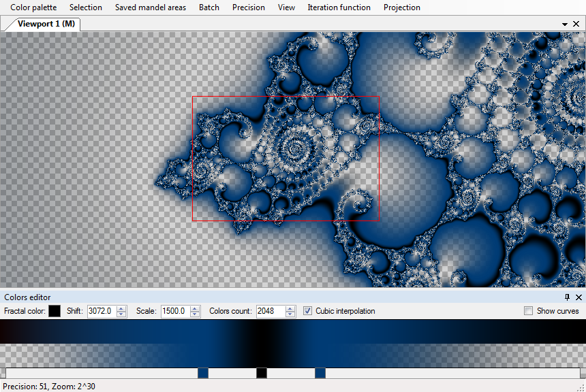Pin the Colors editor panel
This screenshot has width=586, height=392.
pyautogui.click(x=567, y=297)
